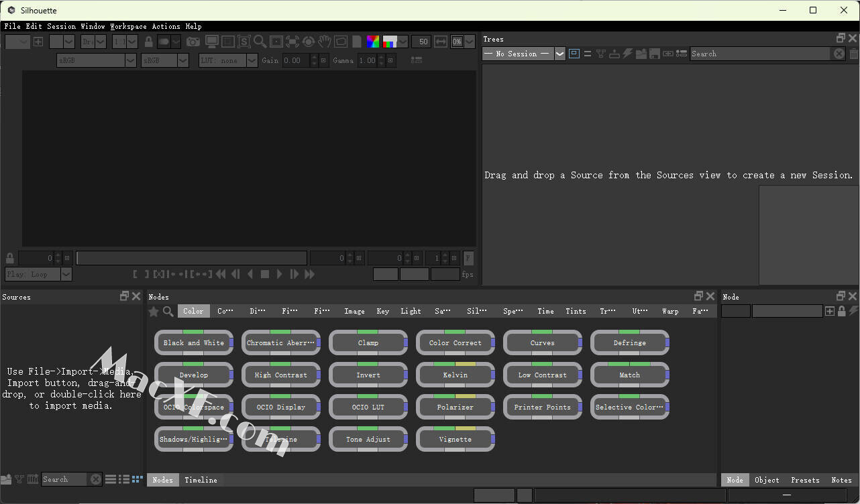Click the Search field in Trees panel
This screenshot has width=860, height=504.
click(760, 54)
